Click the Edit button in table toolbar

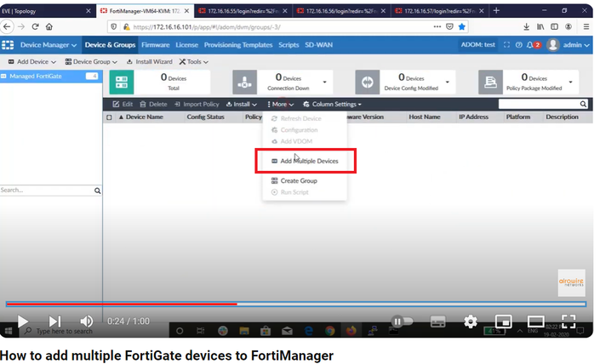tap(123, 104)
